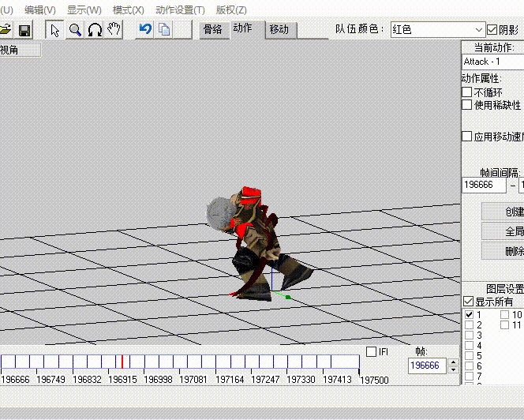
Task: Check layer 2 checkbox
Action: tap(470, 325)
